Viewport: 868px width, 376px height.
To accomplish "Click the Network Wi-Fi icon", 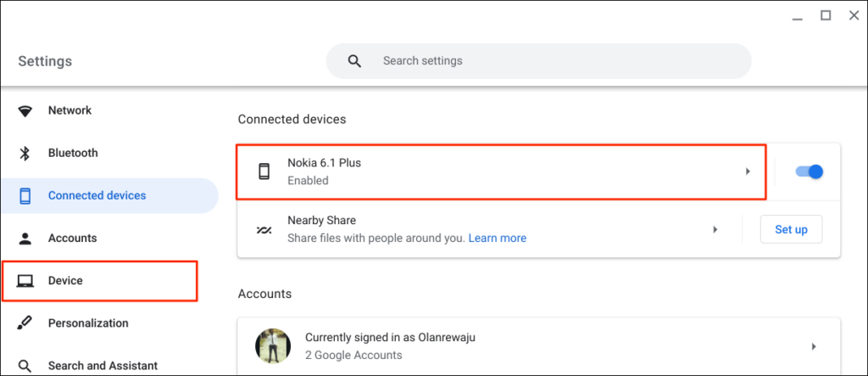I will 25,111.
